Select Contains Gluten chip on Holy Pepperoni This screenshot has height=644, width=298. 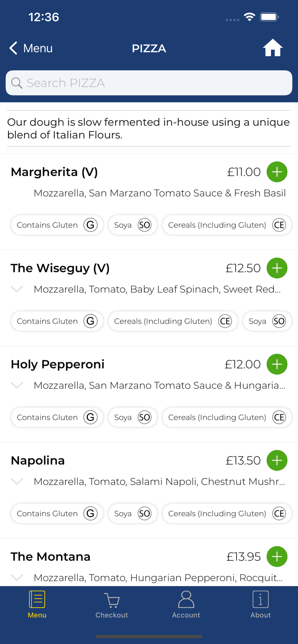point(57,417)
